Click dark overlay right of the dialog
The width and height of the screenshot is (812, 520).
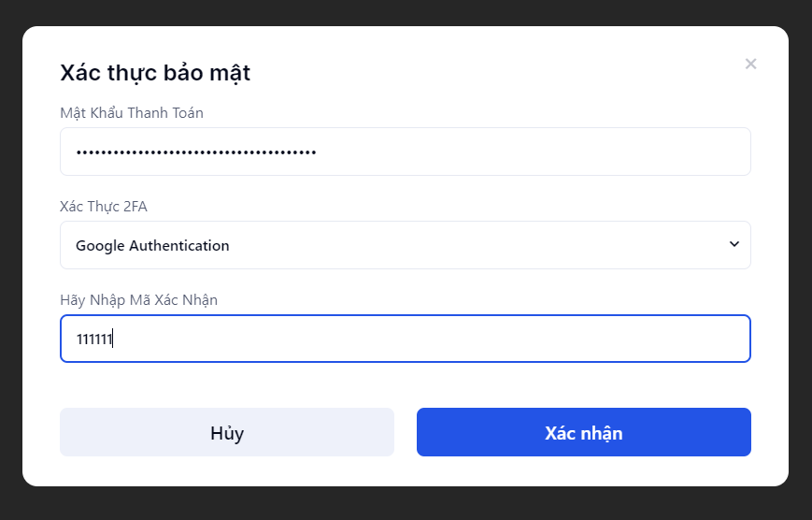[801, 260]
